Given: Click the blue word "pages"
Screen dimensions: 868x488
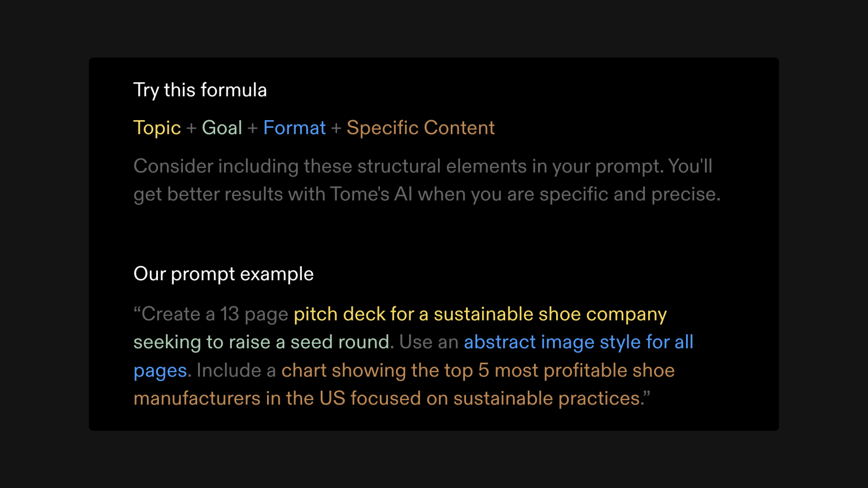Looking at the screenshot, I should [160, 371].
